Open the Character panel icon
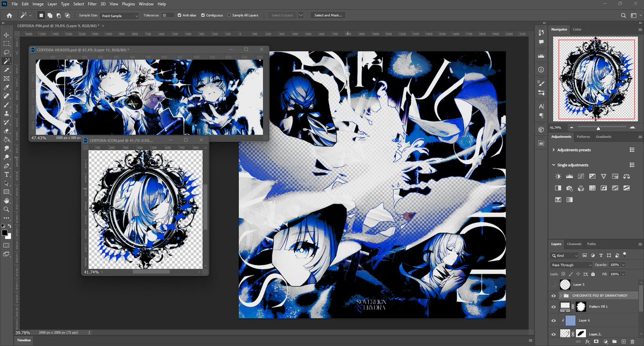Image resolution: width=644 pixels, height=346 pixels. pos(540,106)
